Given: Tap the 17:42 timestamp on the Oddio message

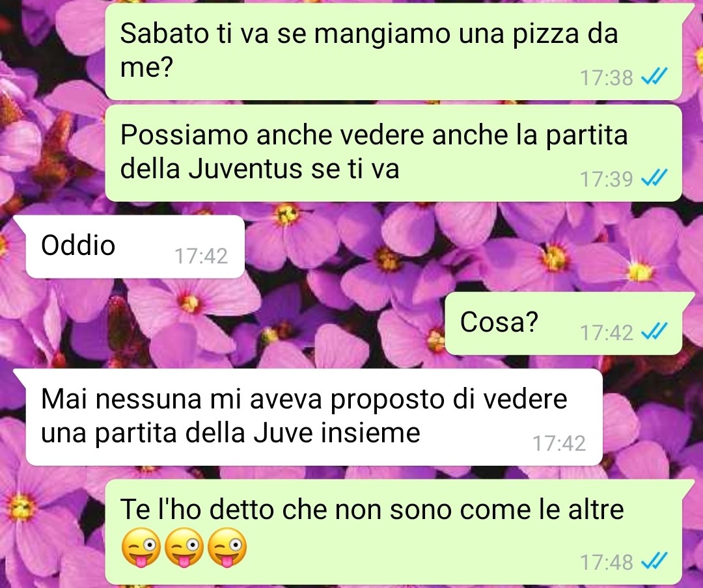Looking at the screenshot, I should [201, 256].
